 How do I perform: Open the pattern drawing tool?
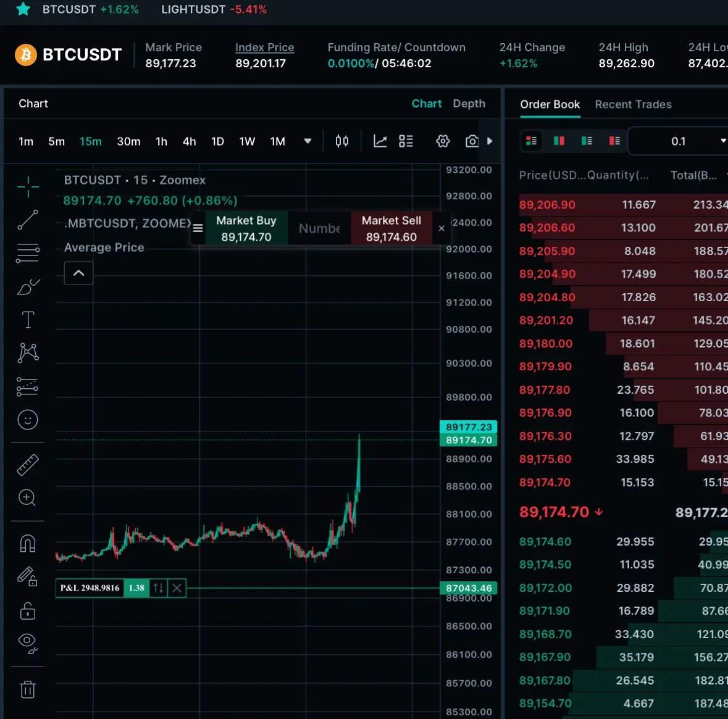click(x=28, y=353)
